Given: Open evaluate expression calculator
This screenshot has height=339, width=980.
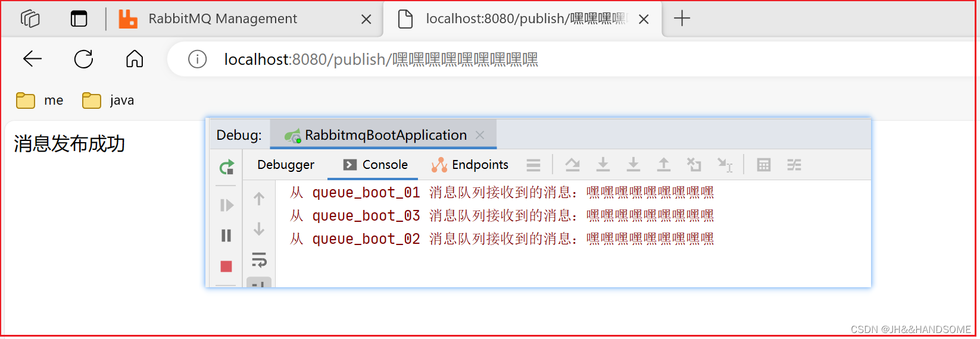Looking at the screenshot, I should (x=764, y=165).
